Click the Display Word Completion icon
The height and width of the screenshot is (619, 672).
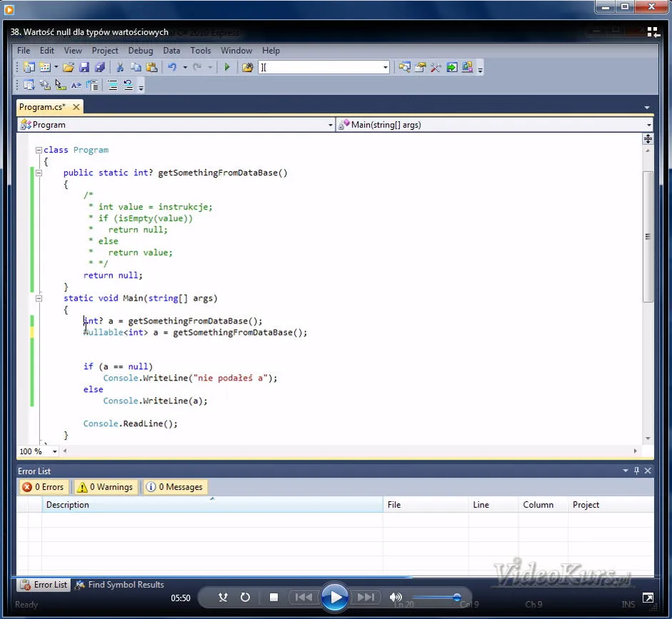(76, 85)
